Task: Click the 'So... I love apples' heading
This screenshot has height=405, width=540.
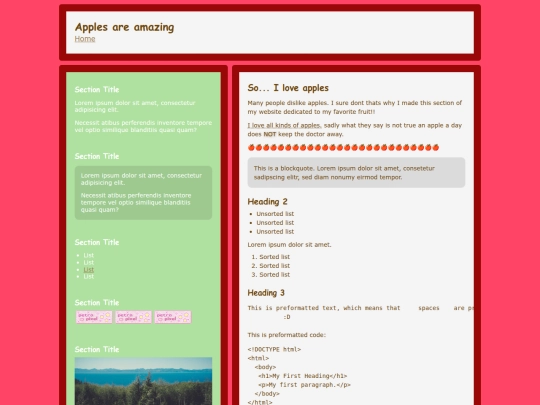Action: click(288, 88)
